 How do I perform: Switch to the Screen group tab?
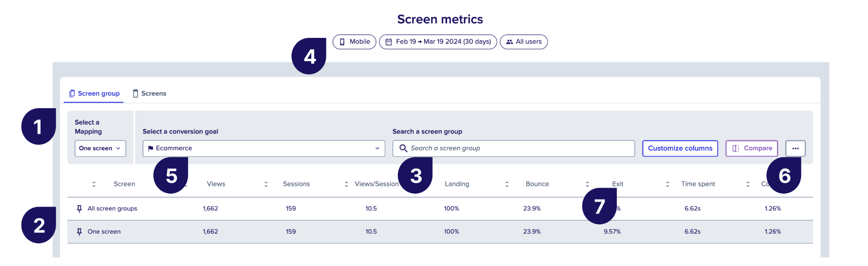(x=94, y=93)
